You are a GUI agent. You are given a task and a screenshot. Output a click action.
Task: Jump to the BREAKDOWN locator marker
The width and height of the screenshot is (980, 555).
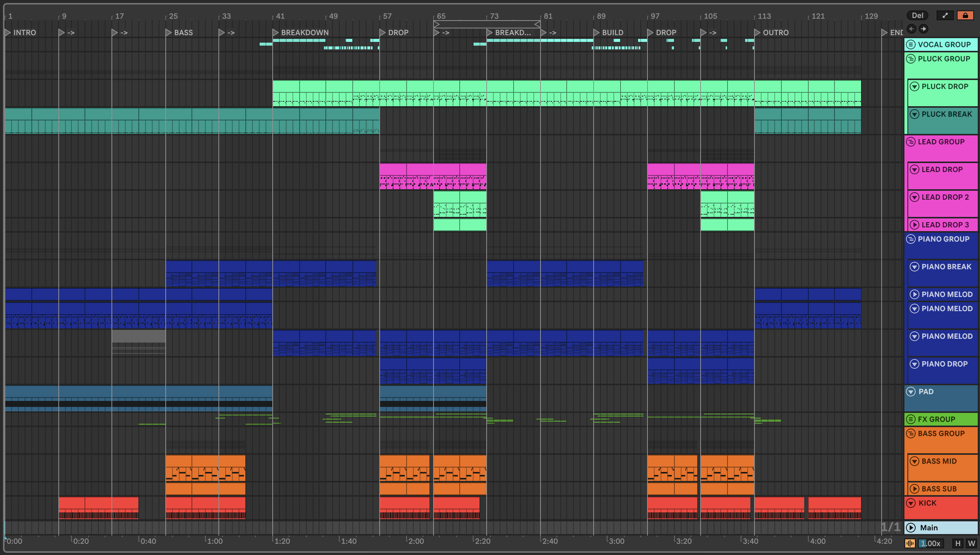(276, 33)
